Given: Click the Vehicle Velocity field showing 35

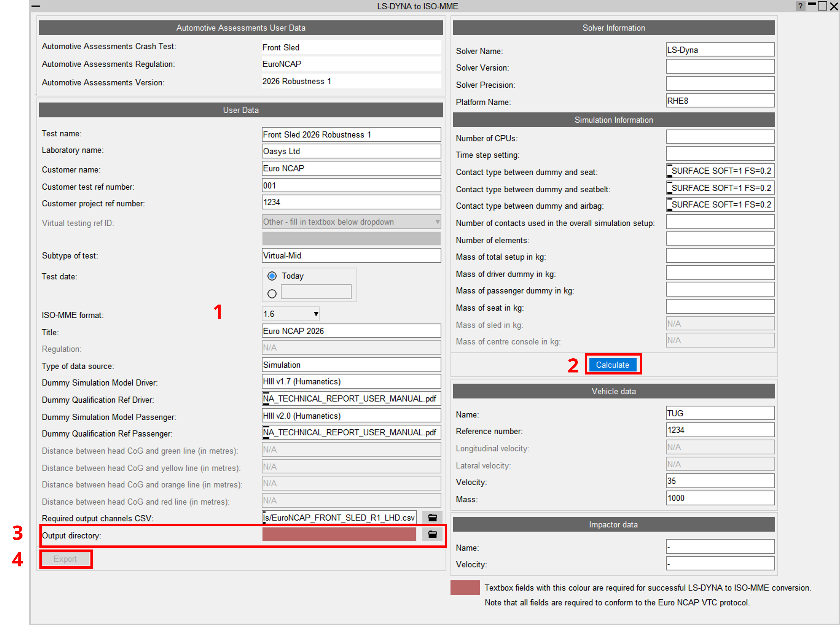Looking at the screenshot, I should [721, 481].
